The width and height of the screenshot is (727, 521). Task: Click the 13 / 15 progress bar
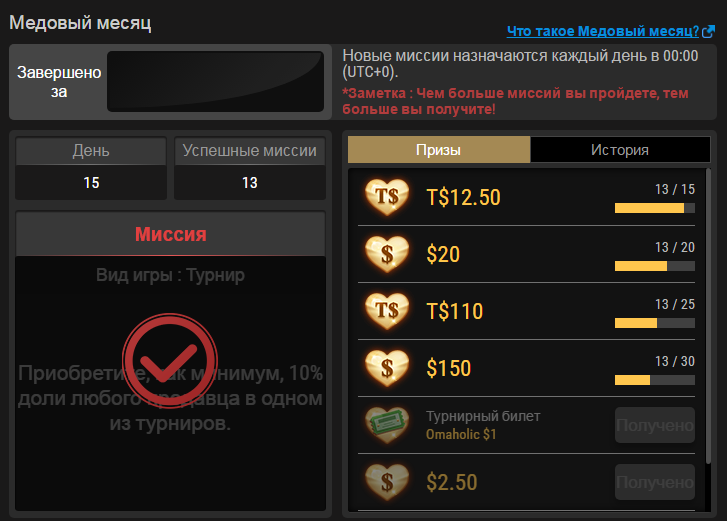pyautogui.click(x=655, y=208)
